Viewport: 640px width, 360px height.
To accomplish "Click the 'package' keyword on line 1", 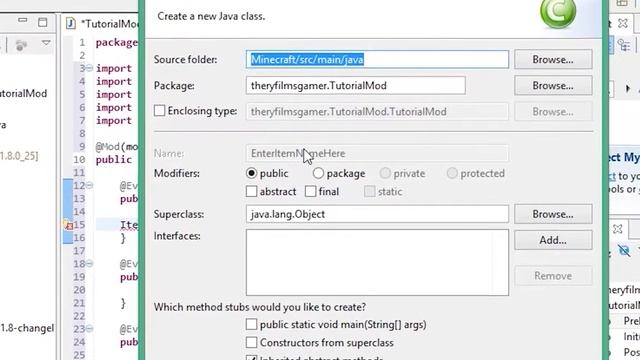I will (117, 42).
